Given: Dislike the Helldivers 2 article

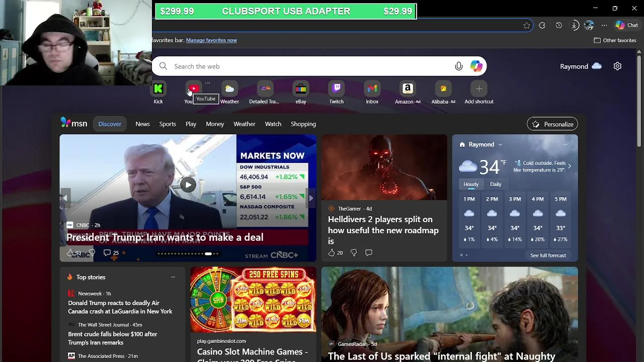Looking at the screenshot, I should [x=354, y=252].
